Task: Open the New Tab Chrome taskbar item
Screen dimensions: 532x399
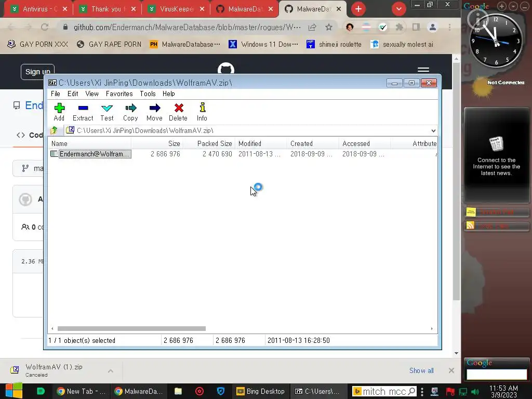Action: click(x=82, y=391)
